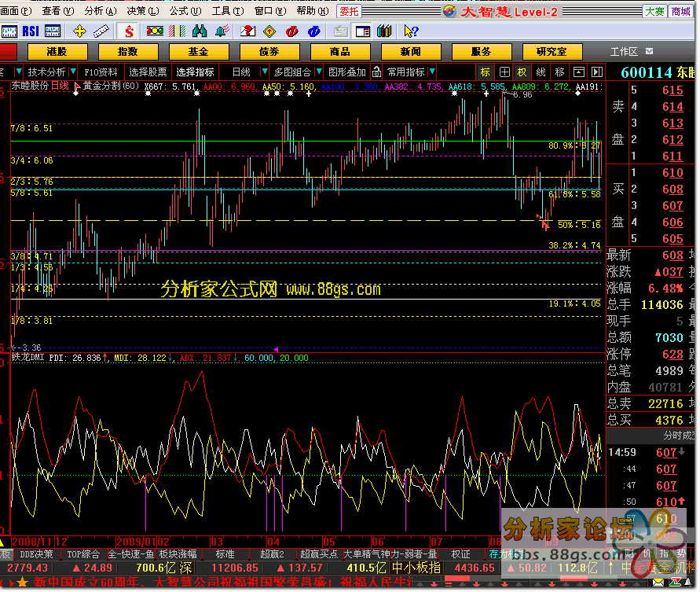Click the chart panel icon right of RSI
The image size is (700, 592).
[x=53, y=31]
